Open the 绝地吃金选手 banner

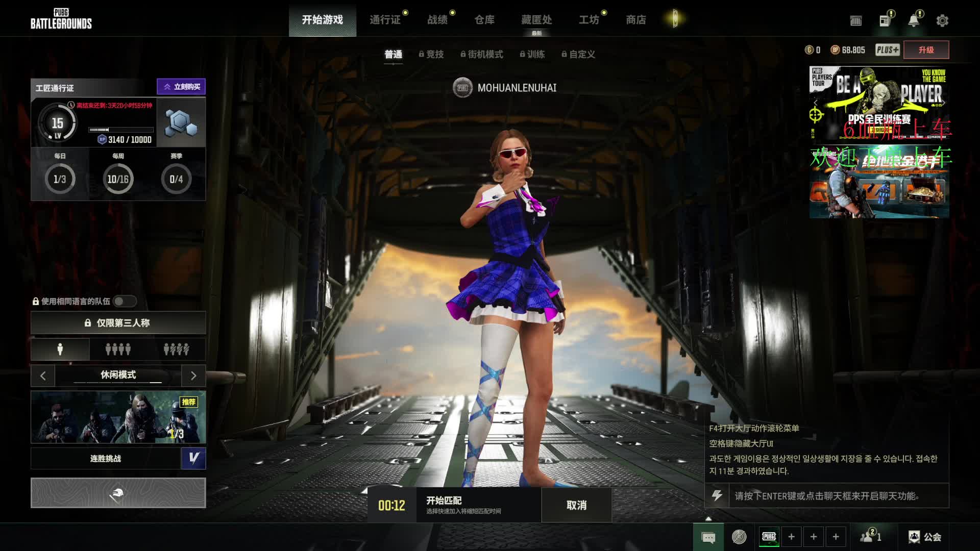coord(879,181)
